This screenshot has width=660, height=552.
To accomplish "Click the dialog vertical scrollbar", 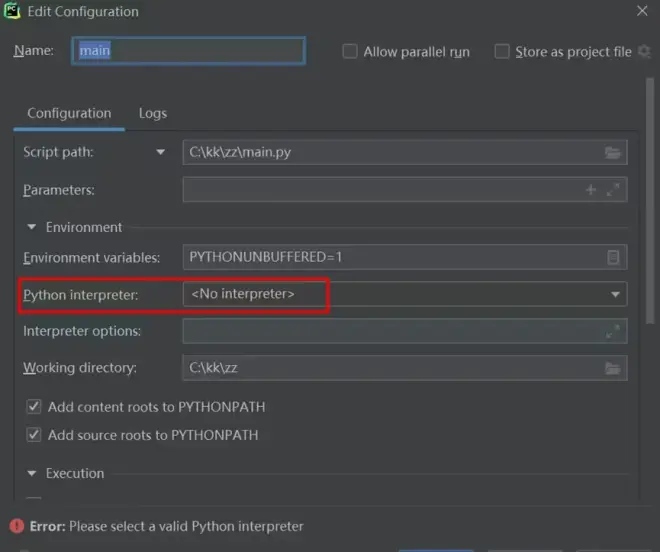I will coord(650,201).
